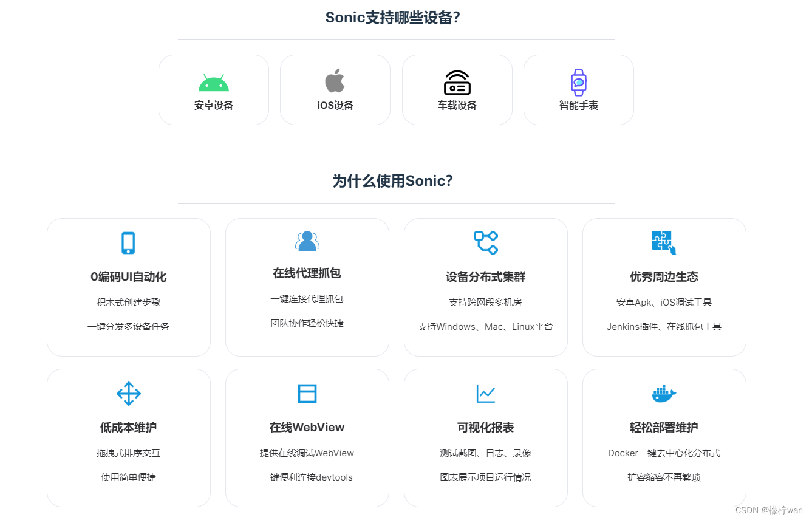Click the text 一键连接代理抓包
This screenshot has width=812, height=520.
tap(307, 299)
